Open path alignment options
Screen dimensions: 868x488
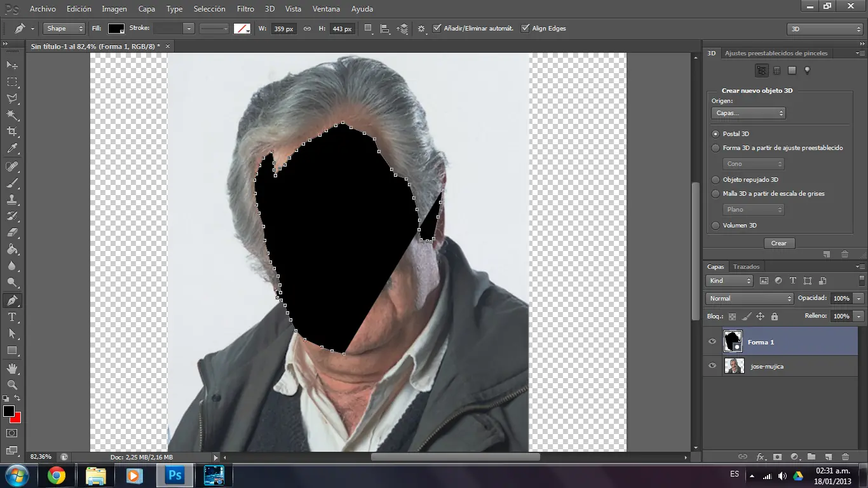pyautogui.click(x=385, y=29)
